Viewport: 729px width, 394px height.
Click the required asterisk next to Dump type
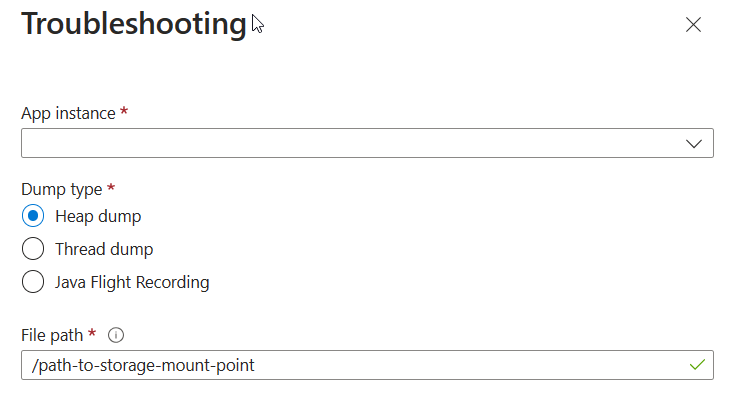(111, 188)
